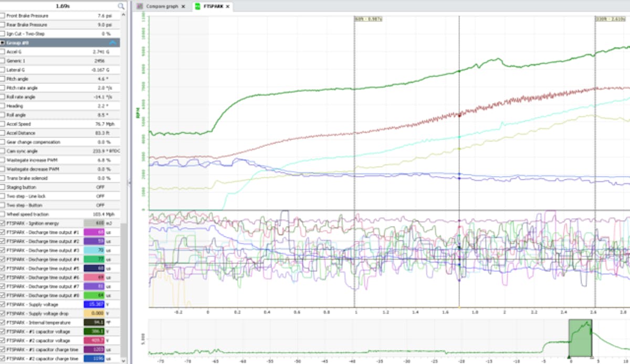This screenshot has height=364, width=630.
Task: Check the Front Brake Pressure checkbox
Action: tap(3, 16)
